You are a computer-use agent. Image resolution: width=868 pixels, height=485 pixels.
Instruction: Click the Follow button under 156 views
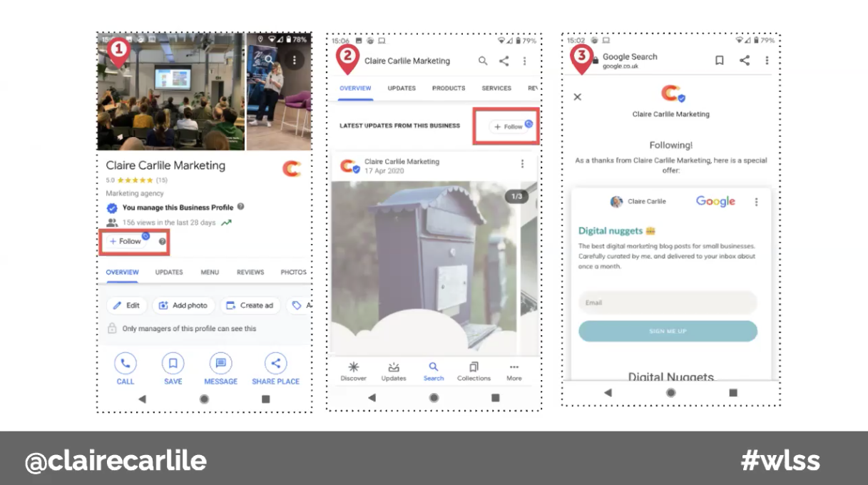click(126, 241)
